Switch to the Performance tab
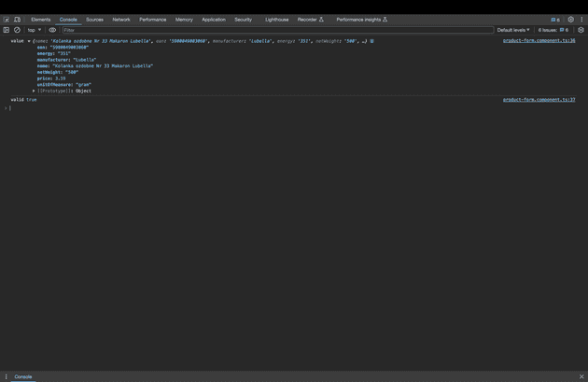 tap(153, 20)
